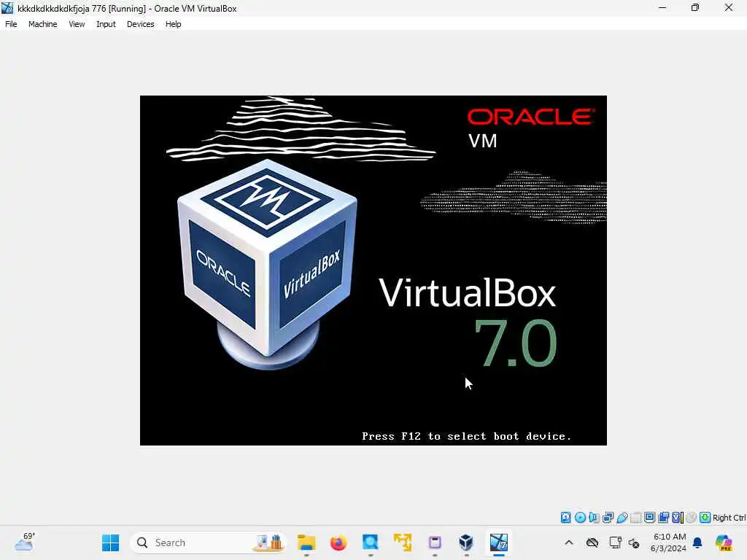Open the Input menu

(106, 24)
